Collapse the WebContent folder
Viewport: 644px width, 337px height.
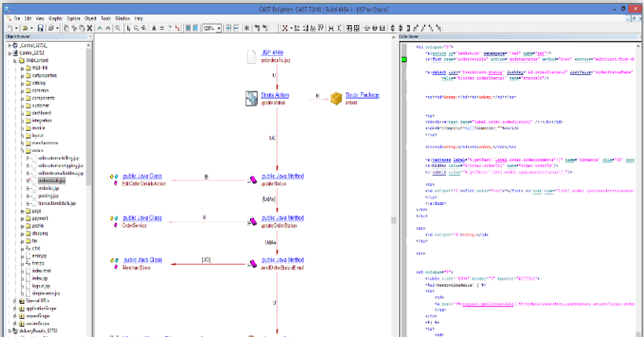point(15,61)
